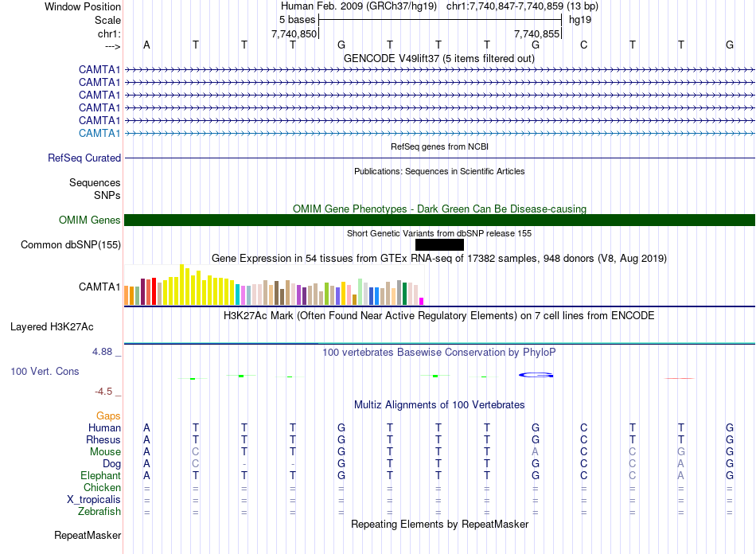The image size is (756, 554).
Task: Click the 100 Vert. Cons track label
Action: click(x=45, y=371)
